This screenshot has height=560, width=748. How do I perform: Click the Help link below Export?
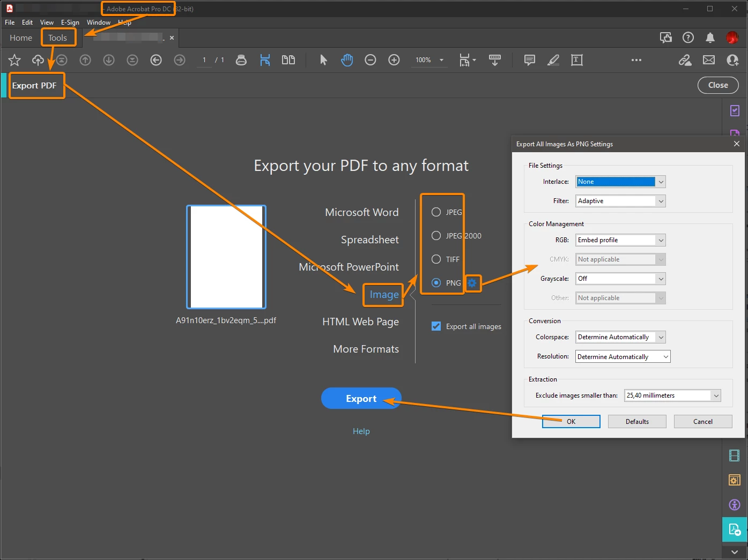click(361, 431)
